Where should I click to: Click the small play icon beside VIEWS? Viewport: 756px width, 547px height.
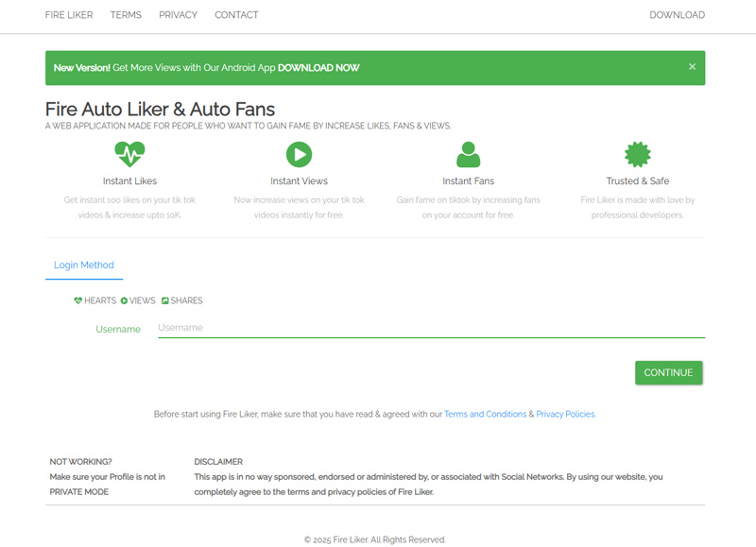pos(124,300)
